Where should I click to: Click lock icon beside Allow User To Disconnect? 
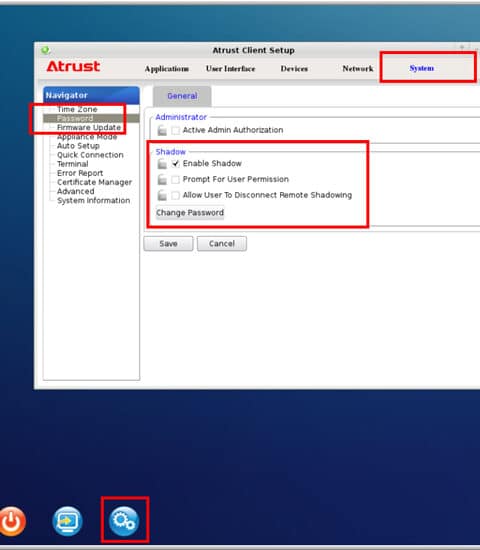tap(162, 195)
